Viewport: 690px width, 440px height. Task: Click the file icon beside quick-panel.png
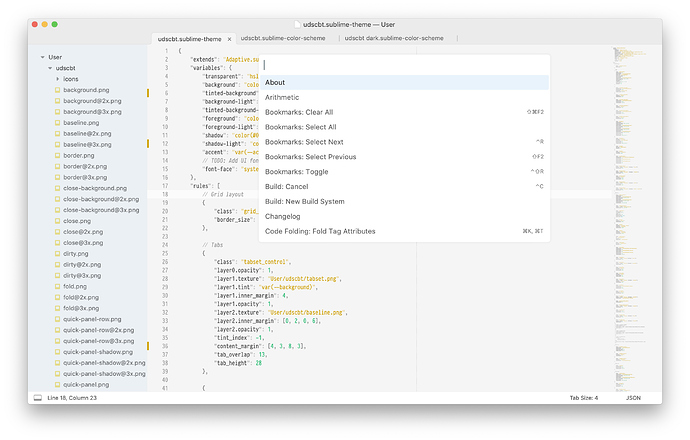(x=57, y=385)
